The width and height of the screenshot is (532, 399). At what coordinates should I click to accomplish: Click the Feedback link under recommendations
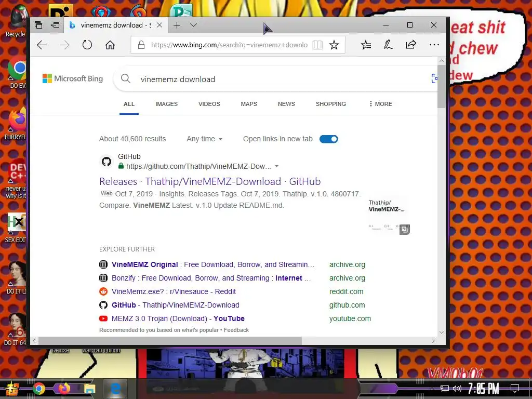point(236,330)
